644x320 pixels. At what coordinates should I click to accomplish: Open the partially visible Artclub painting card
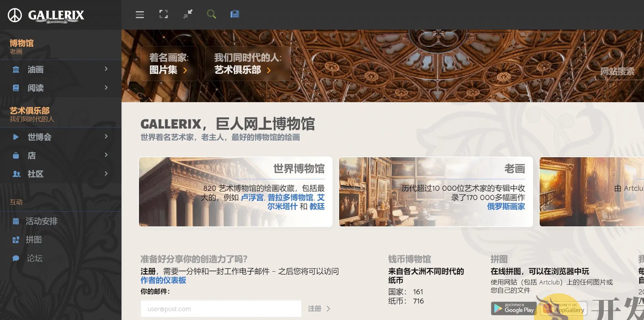tap(592, 192)
